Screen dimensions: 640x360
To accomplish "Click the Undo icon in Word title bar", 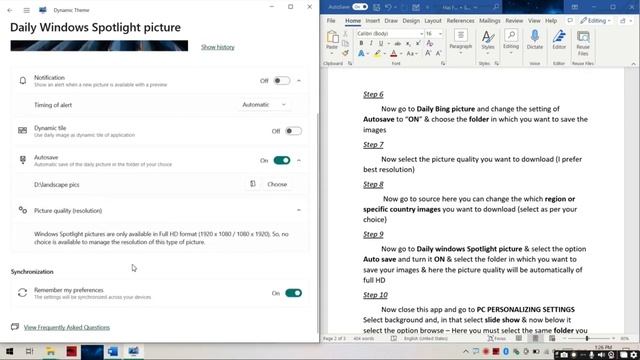I will click(388, 7).
